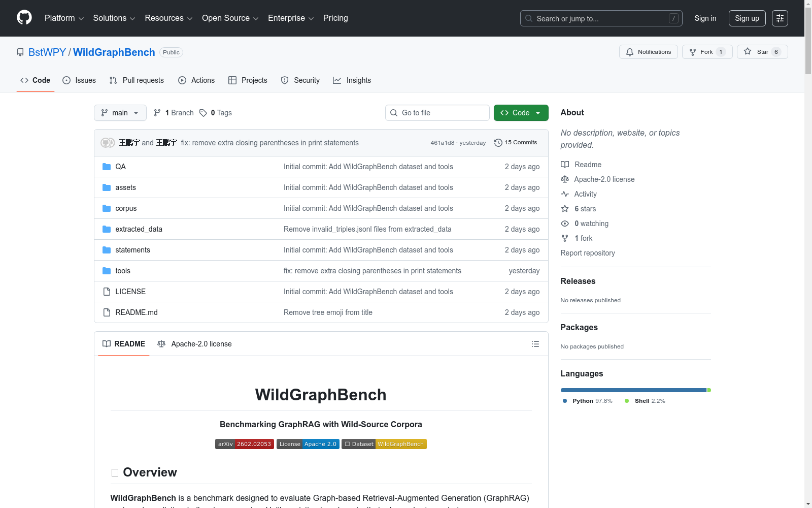Go to the Pricing page

point(335,18)
